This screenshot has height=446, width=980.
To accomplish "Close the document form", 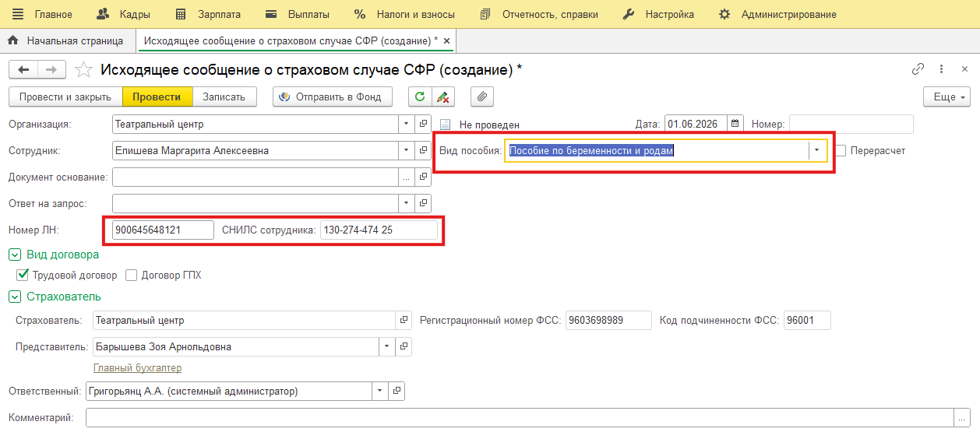I will [x=965, y=68].
